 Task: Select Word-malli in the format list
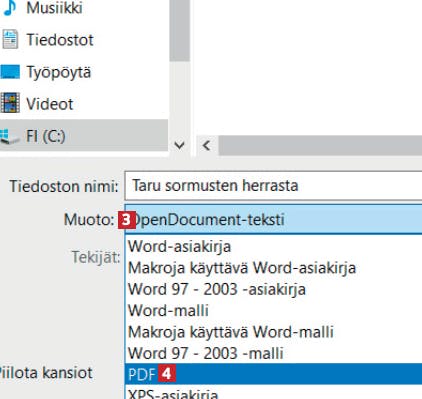(273, 311)
